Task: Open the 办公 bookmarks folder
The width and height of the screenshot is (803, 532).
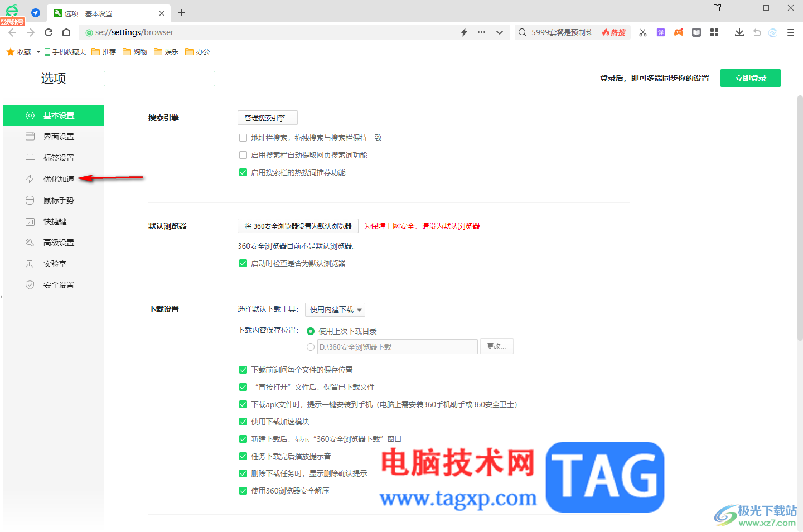Action: pos(197,52)
